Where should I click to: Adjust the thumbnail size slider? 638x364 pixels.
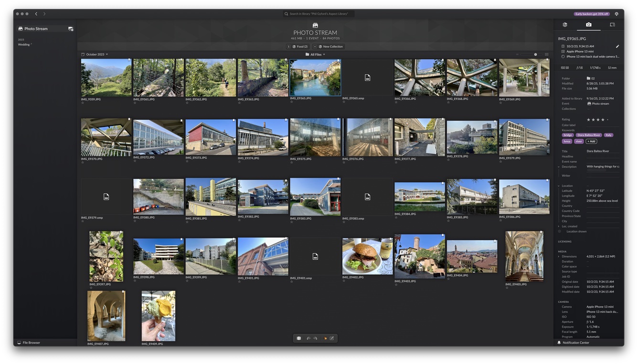pos(535,54)
